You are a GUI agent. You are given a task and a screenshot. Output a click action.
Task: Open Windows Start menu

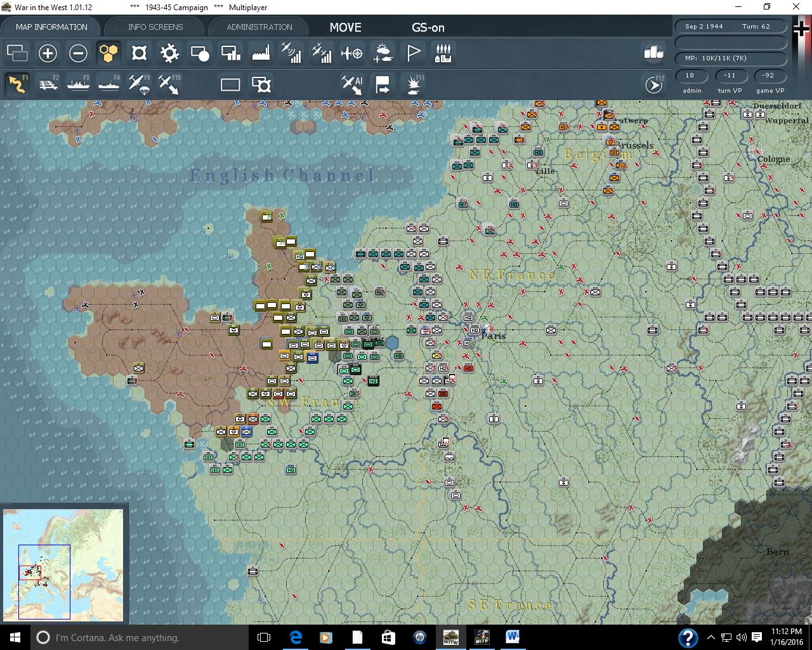(x=15, y=637)
